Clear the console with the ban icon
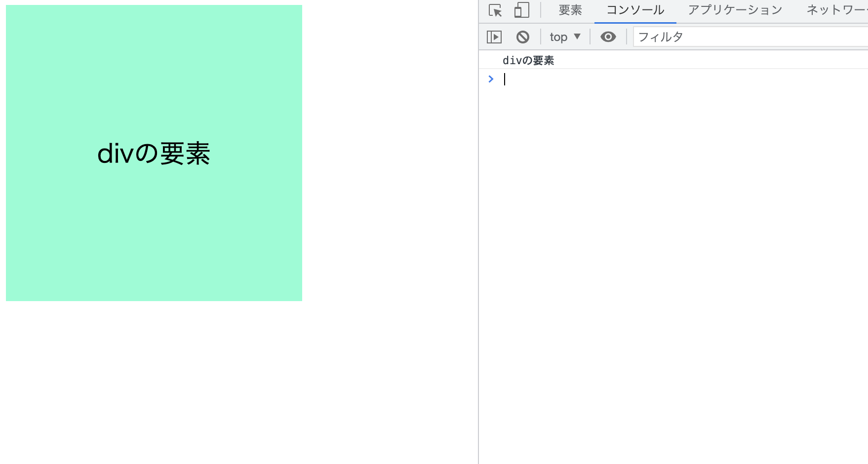The height and width of the screenshot is (464, 868). (x=523, y=37)
